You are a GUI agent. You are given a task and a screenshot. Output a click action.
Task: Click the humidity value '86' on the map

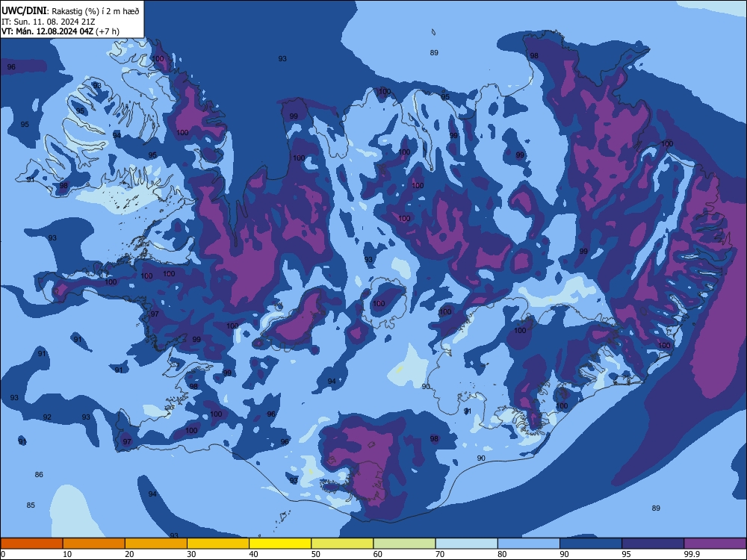[39, 474]
